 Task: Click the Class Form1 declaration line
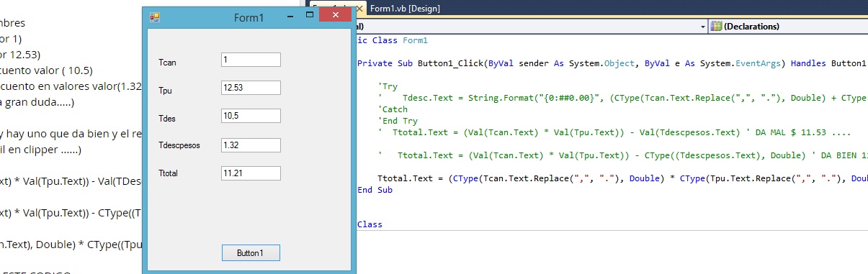tap(393, 40)
